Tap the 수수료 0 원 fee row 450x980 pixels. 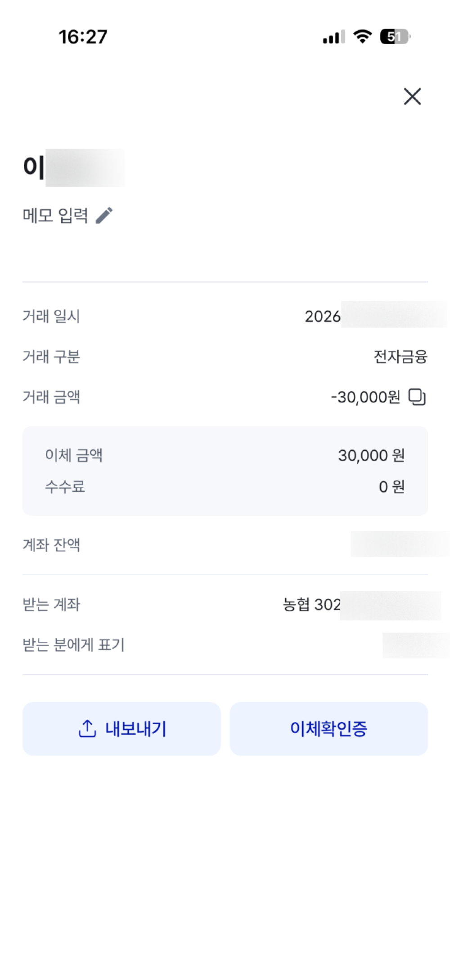pyautogui.click(x=225, y=486)
